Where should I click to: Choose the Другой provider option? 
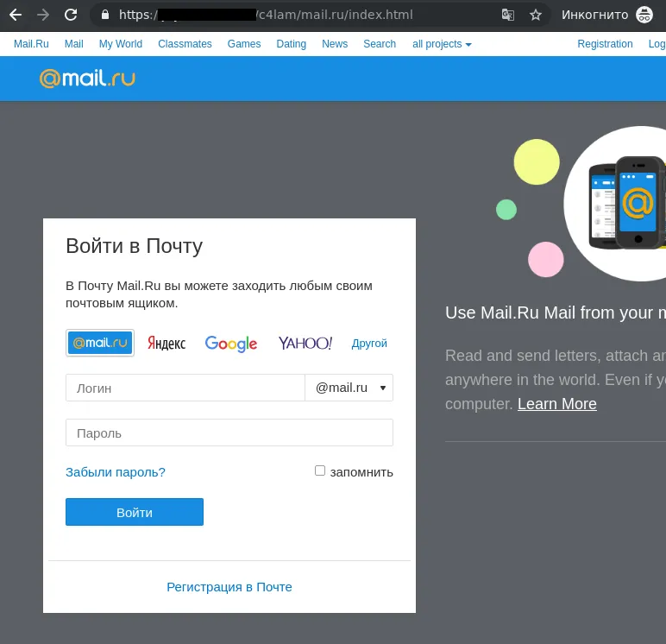pos(369,343)
